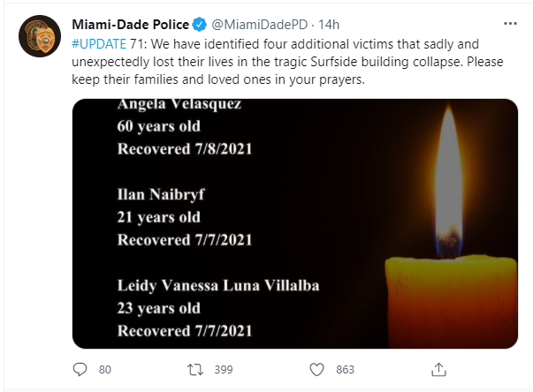Viewport: 533px width, 392px height.
Task: View the 863 likes count
Action: point(345,369)
